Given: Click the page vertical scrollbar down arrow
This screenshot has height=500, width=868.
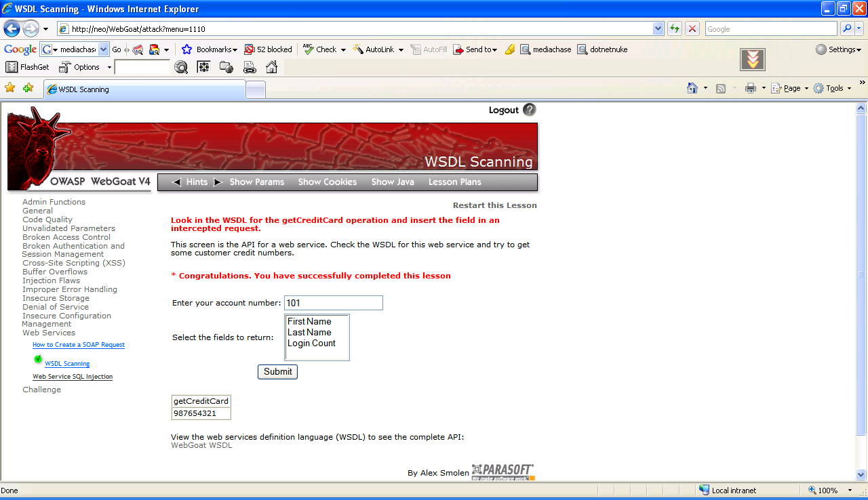Looking at the screenshot, I should coord(861,474).
